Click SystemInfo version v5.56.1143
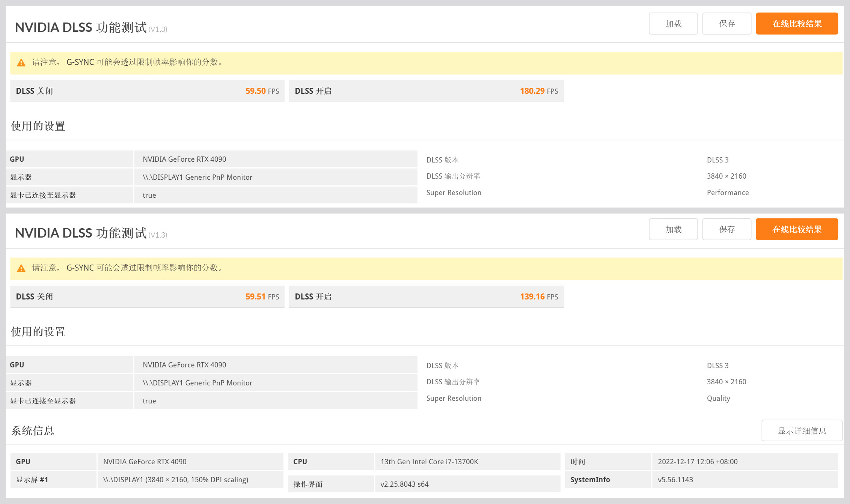The image size is (850, 504). (x=675, y=480)
